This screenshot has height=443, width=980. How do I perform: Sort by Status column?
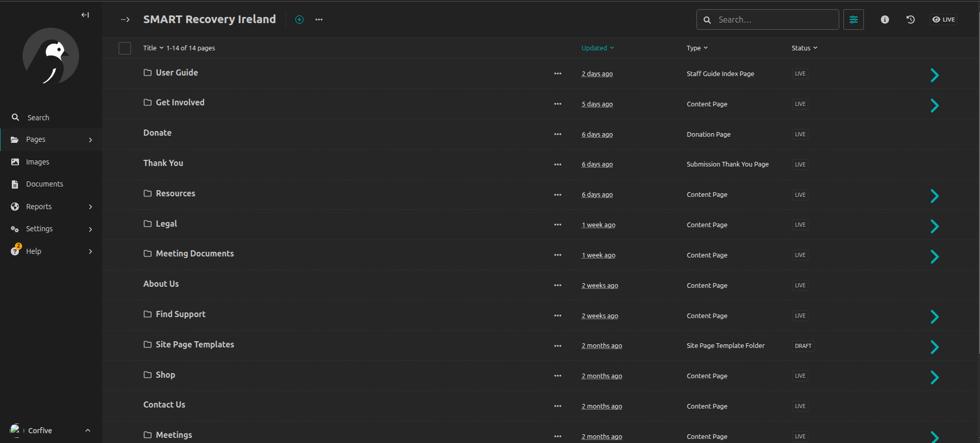(804, 48)
